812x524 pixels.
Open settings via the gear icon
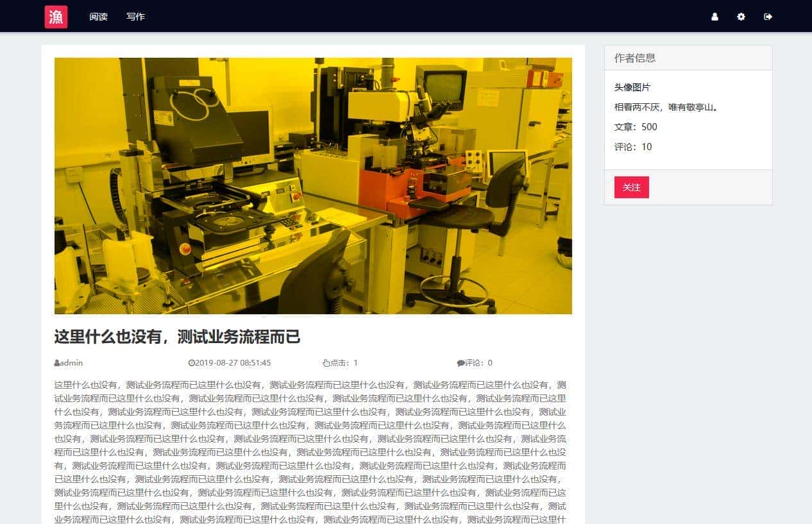[x=741, y=17]
